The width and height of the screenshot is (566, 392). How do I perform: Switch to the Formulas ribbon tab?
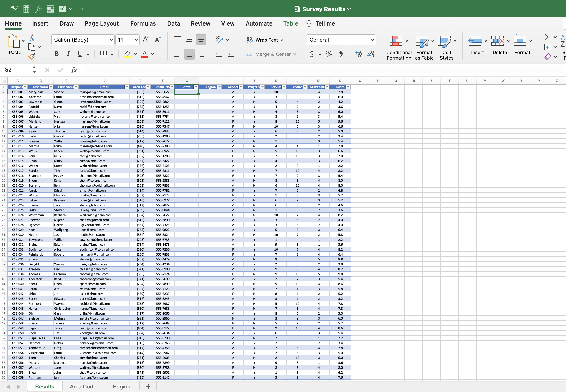(143, 23)
